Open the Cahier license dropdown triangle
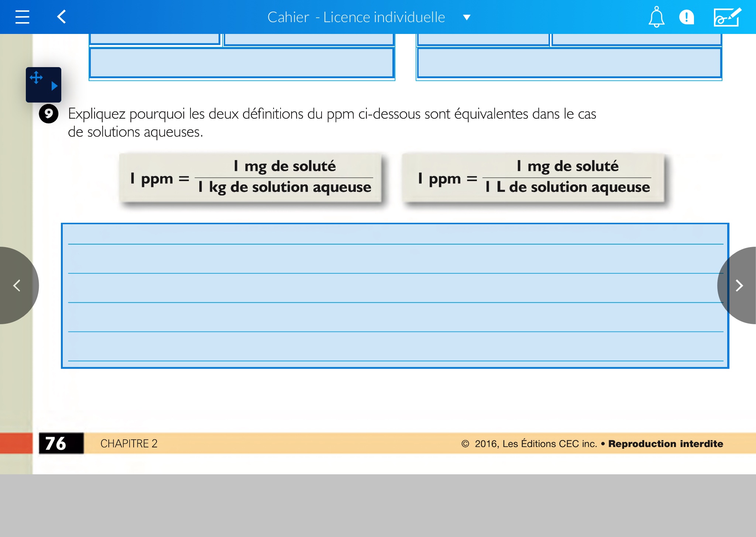 pyautogui.click(x=467, y=17)
